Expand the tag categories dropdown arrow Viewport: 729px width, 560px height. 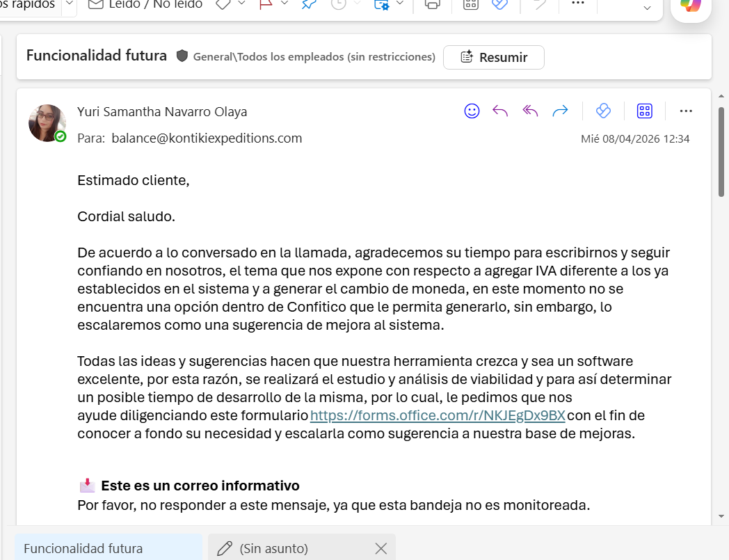(x=242, y=3)
